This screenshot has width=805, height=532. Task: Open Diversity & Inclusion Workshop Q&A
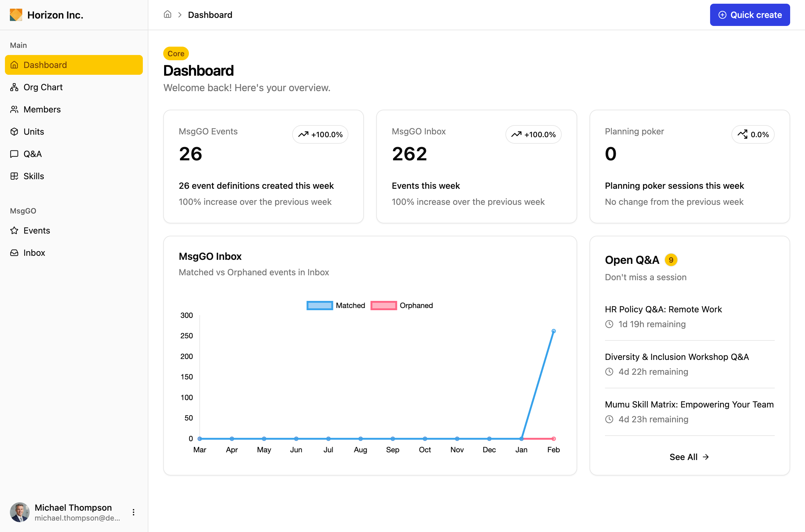tap(676, 357)
